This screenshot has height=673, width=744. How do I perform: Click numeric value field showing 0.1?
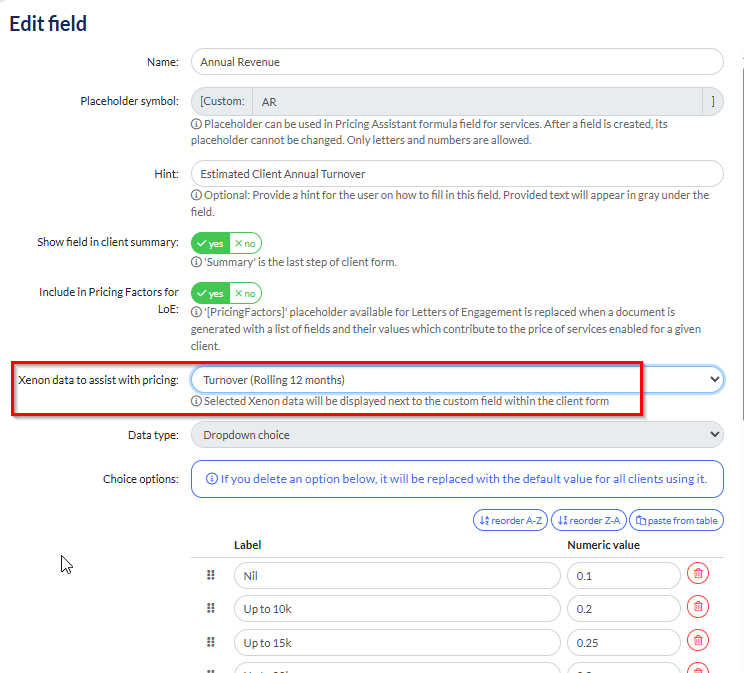623,576
